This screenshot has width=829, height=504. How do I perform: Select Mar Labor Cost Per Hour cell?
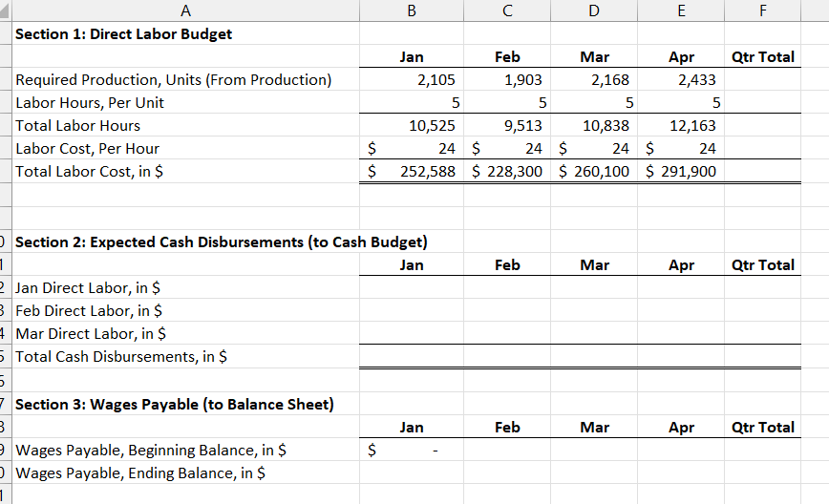pyautogui.click(x=594, y=149)
